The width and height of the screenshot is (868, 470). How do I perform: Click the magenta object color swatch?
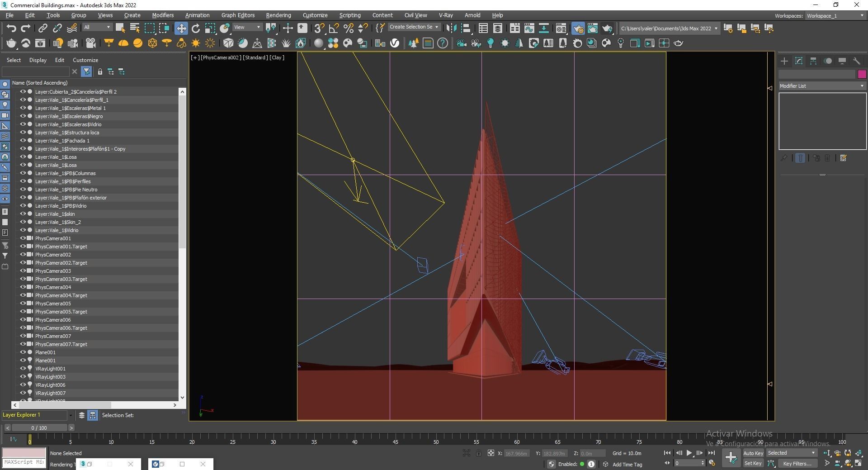pos(862,74)
